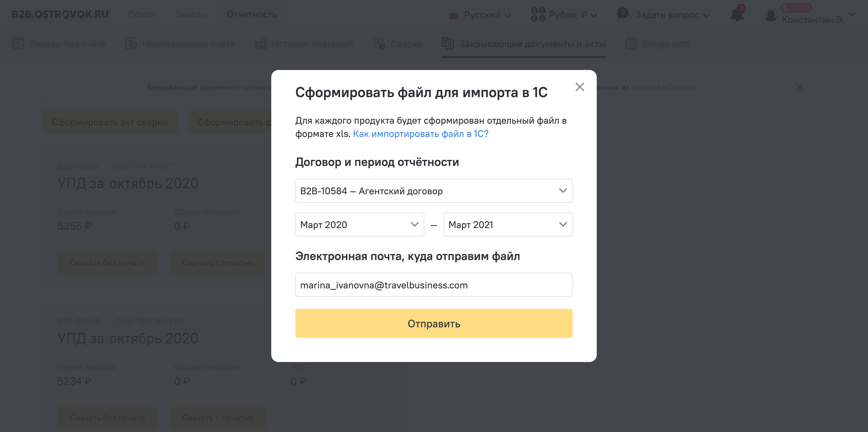Image resolution: width=868 pixels, height=432 pixels.
Task: Click the email address input field
Action: 434,285
